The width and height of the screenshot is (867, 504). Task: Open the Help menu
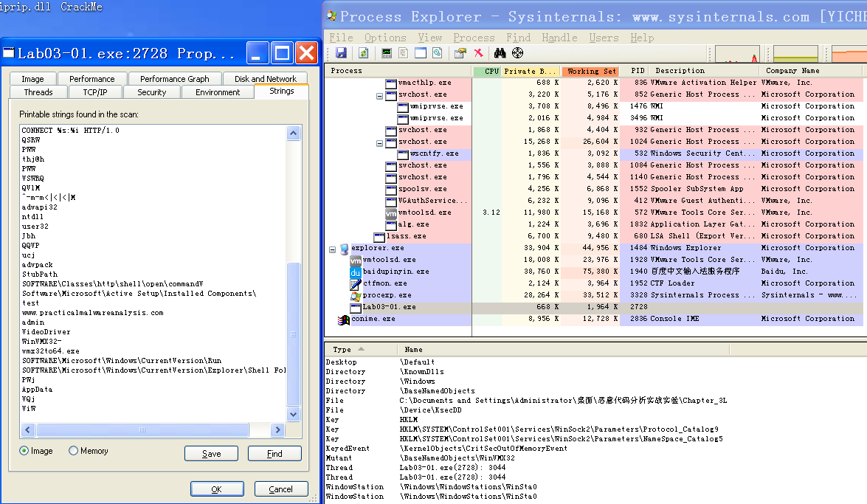(642, 38)
